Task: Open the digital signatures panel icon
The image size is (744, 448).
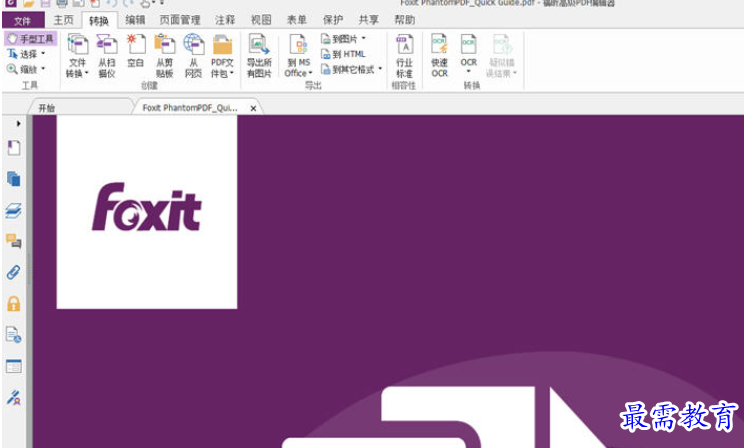Action: click(x=14, y=397)
